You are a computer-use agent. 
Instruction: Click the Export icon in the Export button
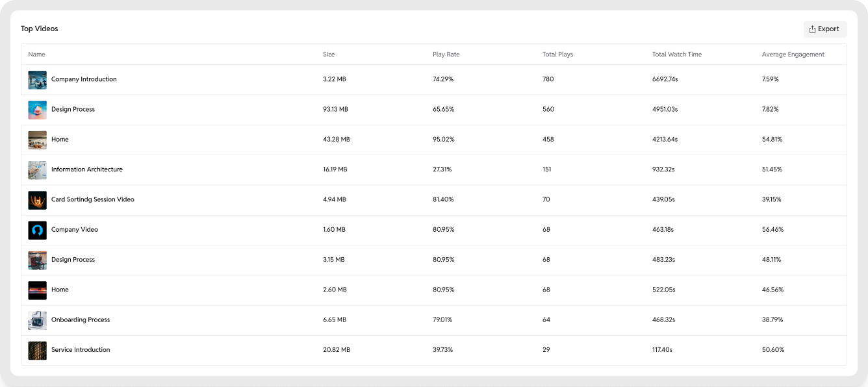pos(813,29)
